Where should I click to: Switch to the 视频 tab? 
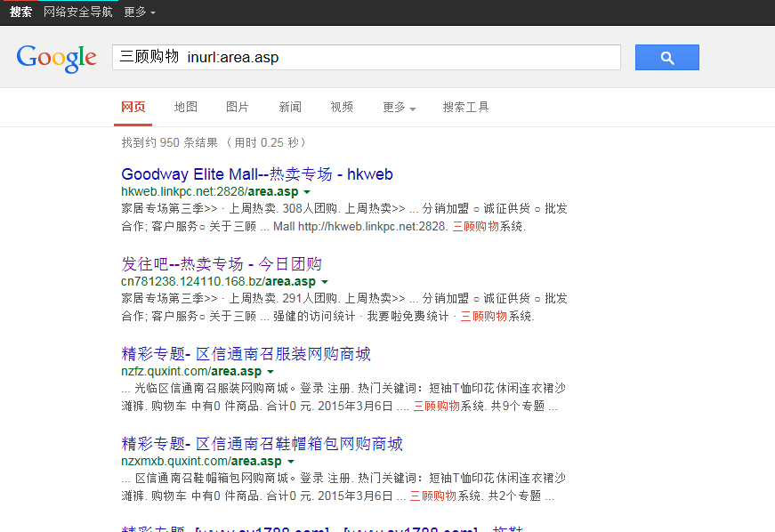[342, 107]
